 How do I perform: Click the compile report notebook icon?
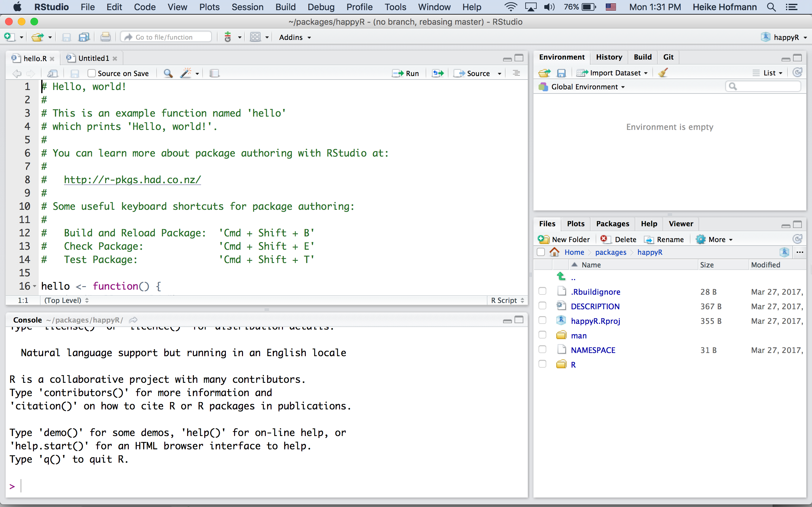[214, 73]
